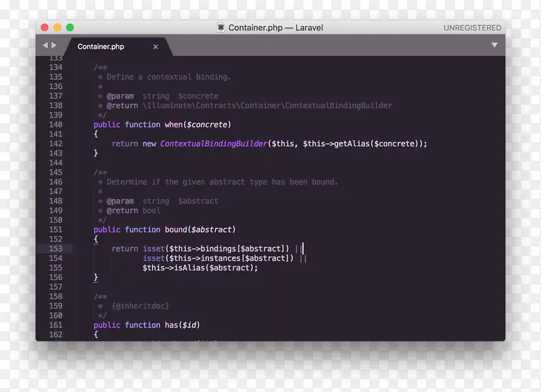The height and width of the screenshot is (392, 541).
Task: Place cursor on the bound function name
Action: [x=176, y=230]
